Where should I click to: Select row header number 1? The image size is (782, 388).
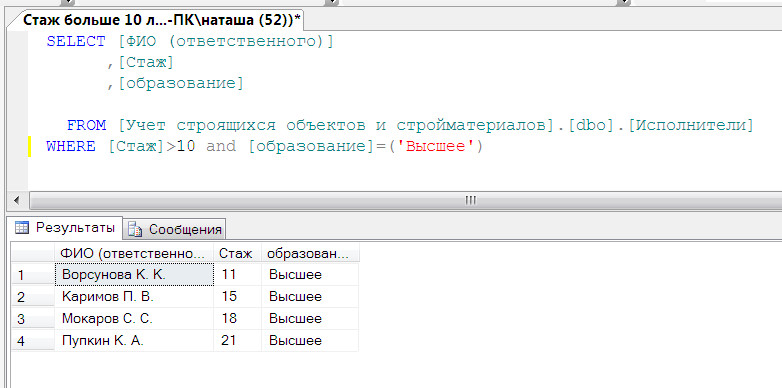(33, 274)
